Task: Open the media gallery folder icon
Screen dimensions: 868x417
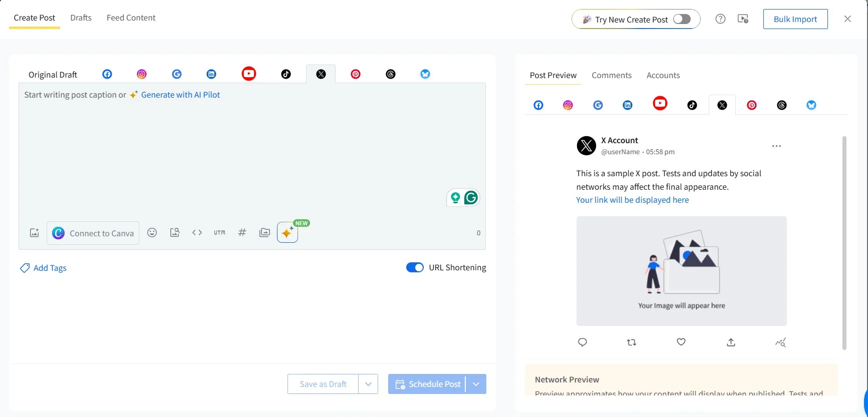Action: pyautogui.click(x=264, y=232)
